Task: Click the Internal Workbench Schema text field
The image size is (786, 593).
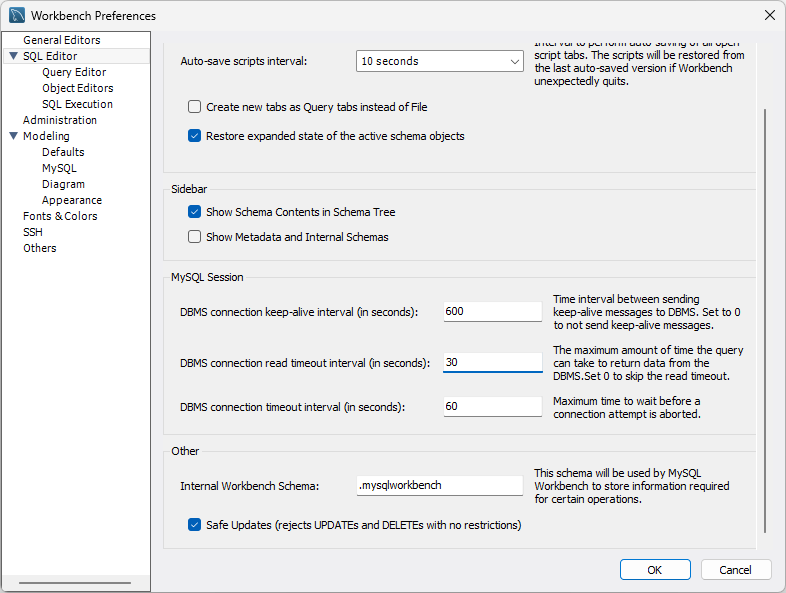Action: pos(440,485)
